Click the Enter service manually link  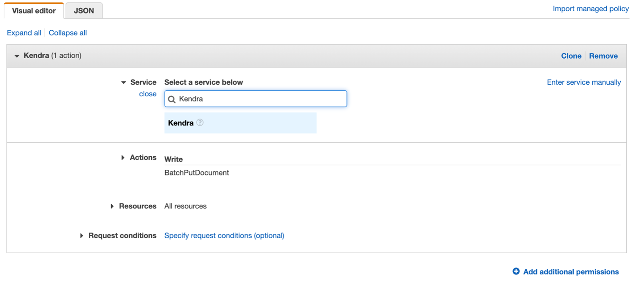(x=584, y=82)
